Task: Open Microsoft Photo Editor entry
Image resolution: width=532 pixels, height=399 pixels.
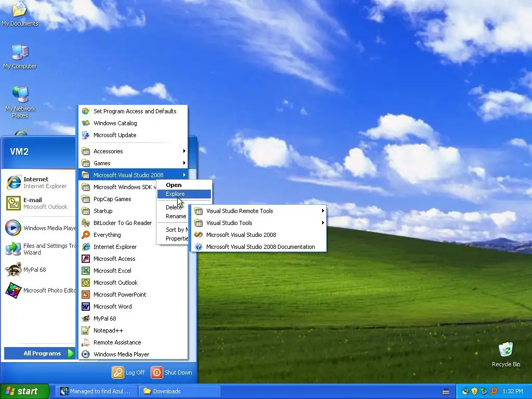Action: [x=39, y=290]
